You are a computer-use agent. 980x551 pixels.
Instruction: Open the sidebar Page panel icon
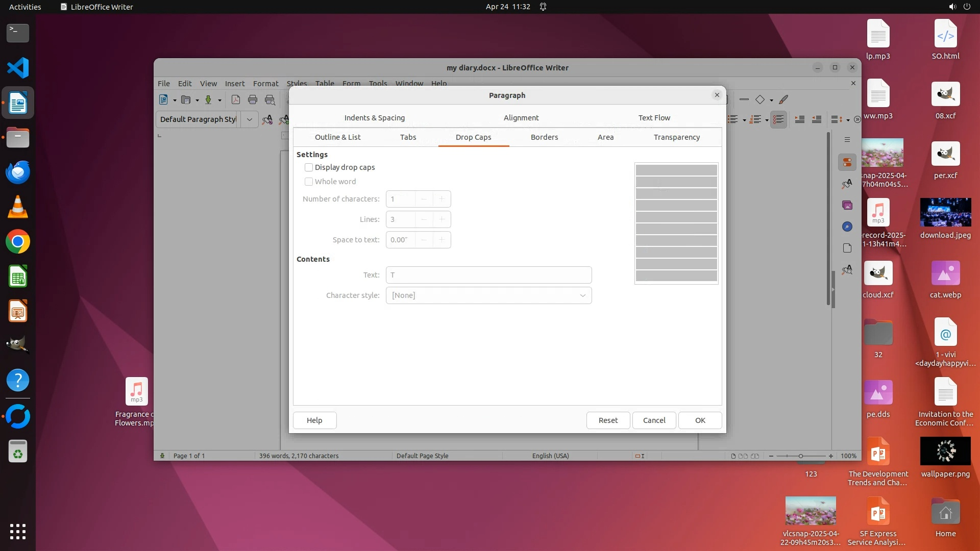tap(847, 248)
